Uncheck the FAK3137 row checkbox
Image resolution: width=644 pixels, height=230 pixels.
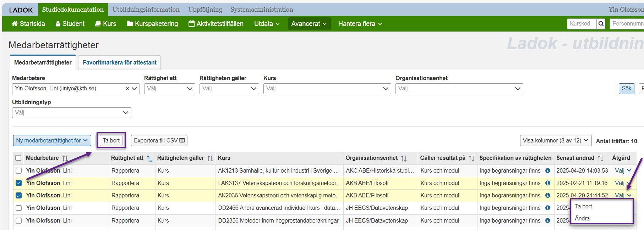18,183
